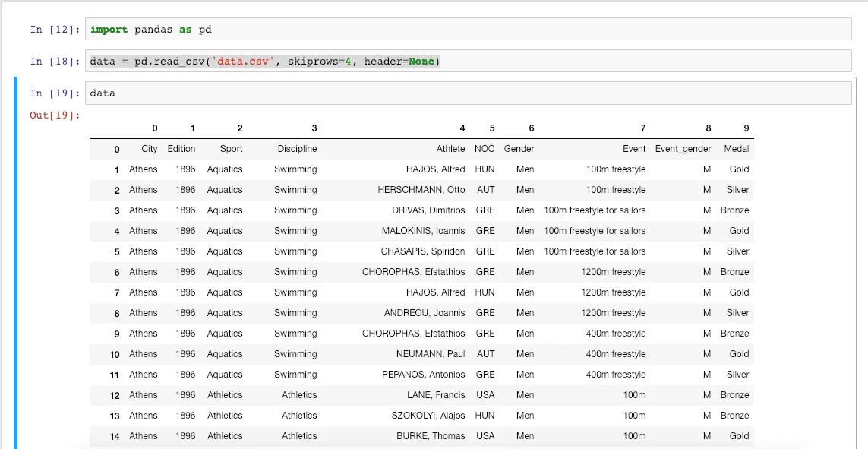Click 'Athens' city in row 10
The height and width of the screenshot is (449, 868).
[144, 354]
